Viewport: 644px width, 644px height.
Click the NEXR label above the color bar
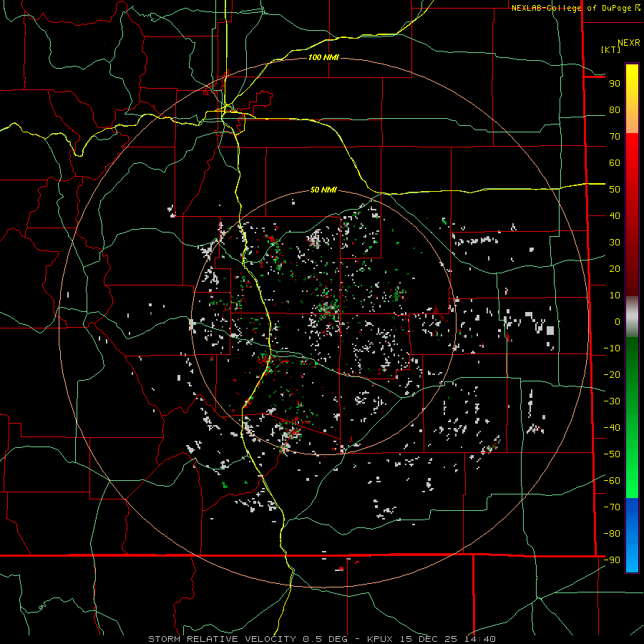[x=629, y=43]
